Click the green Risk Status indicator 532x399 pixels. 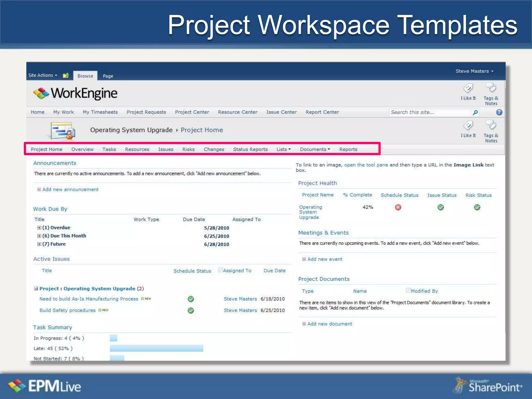[477, 207]
